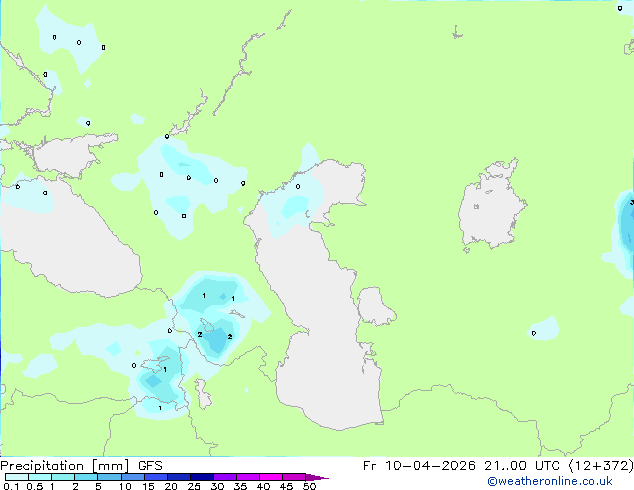Click the '25' legend scale value
This screenshot has width=634, height=490.
pos(194,486)
